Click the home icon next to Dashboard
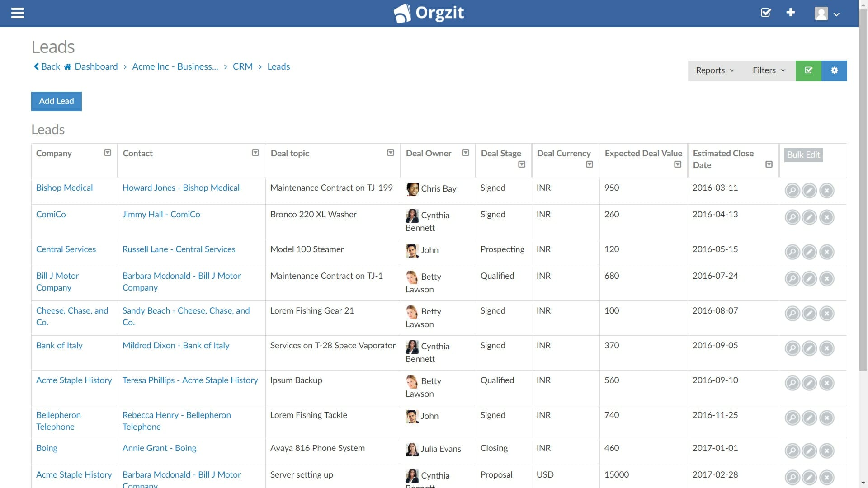The image size is (868, 488). tap(67, 67)
